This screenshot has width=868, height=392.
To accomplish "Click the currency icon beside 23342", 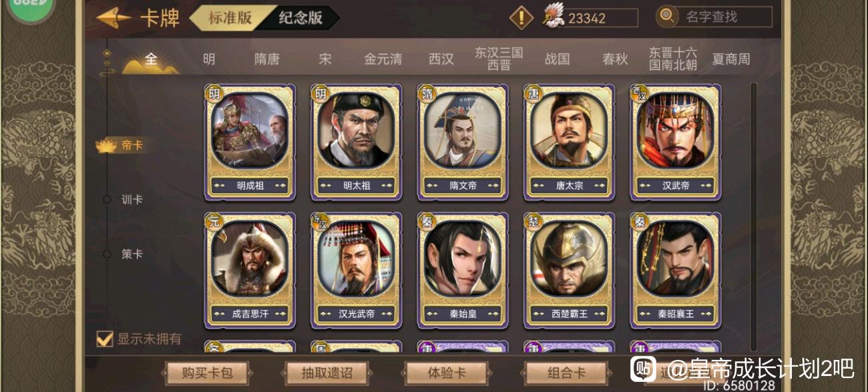I will point(554,17).
